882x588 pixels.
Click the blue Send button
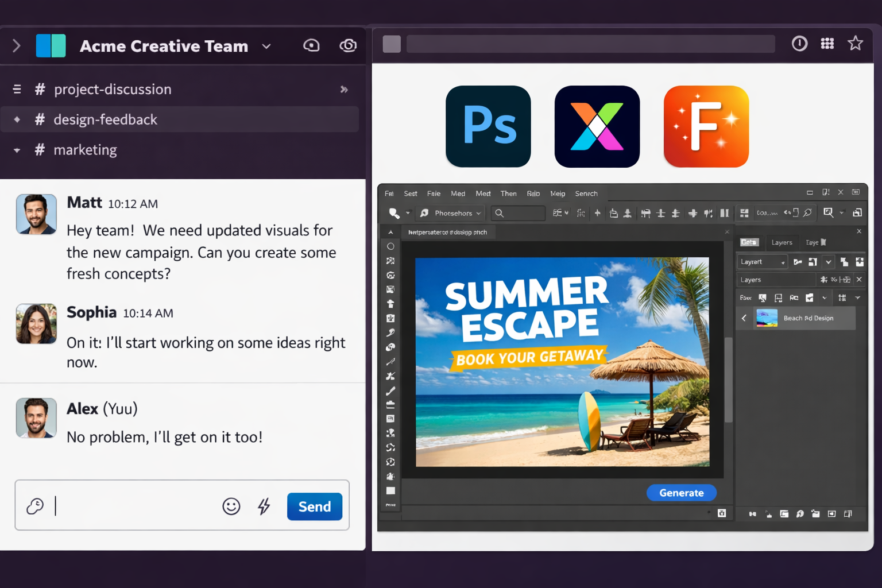point(315,506)
